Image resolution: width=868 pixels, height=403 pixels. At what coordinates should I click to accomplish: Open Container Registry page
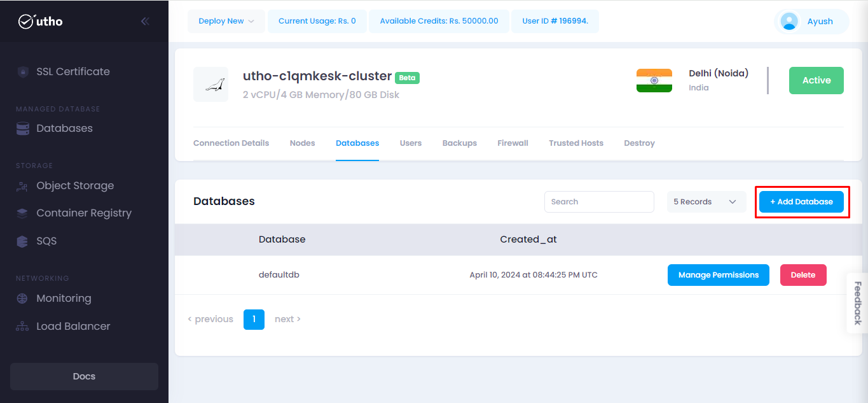point(84,213)
